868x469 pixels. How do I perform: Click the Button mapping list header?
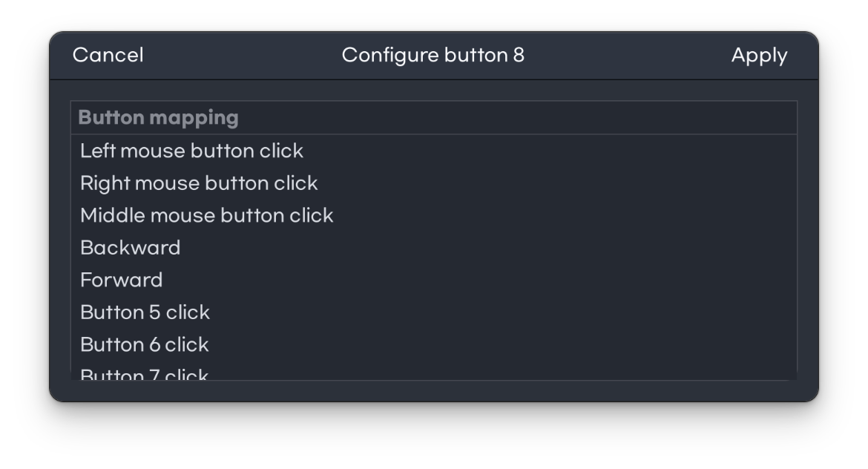pos(158,118)
